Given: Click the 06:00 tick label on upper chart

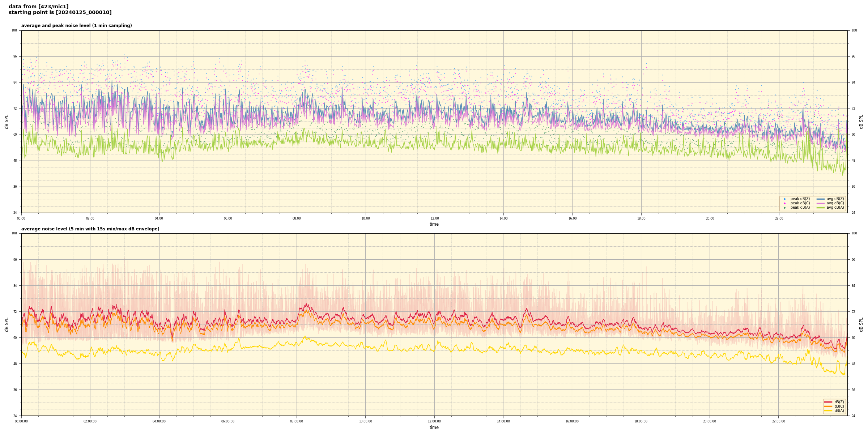Looking at the screenshot, I should [228, 218].
